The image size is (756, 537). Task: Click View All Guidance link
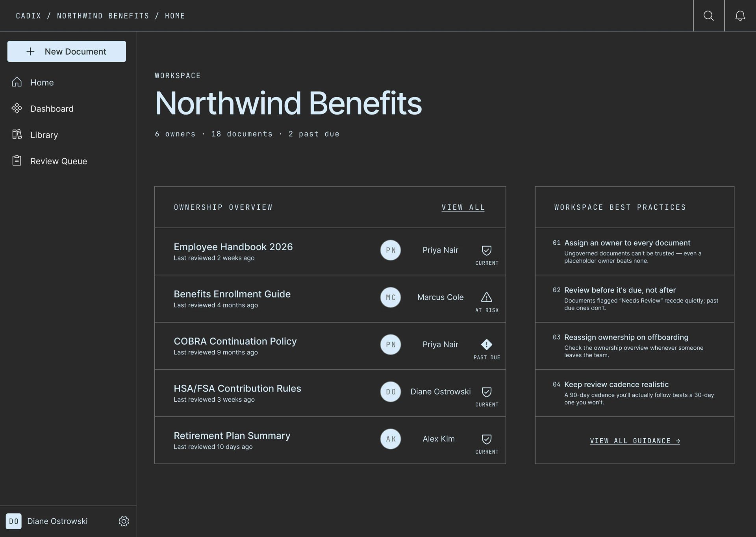coord(635,441)
